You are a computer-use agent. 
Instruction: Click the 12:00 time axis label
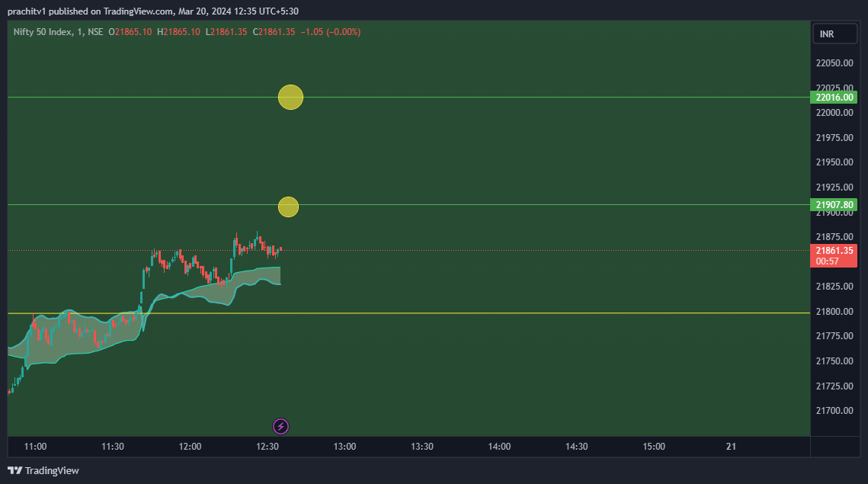point(190,447)
